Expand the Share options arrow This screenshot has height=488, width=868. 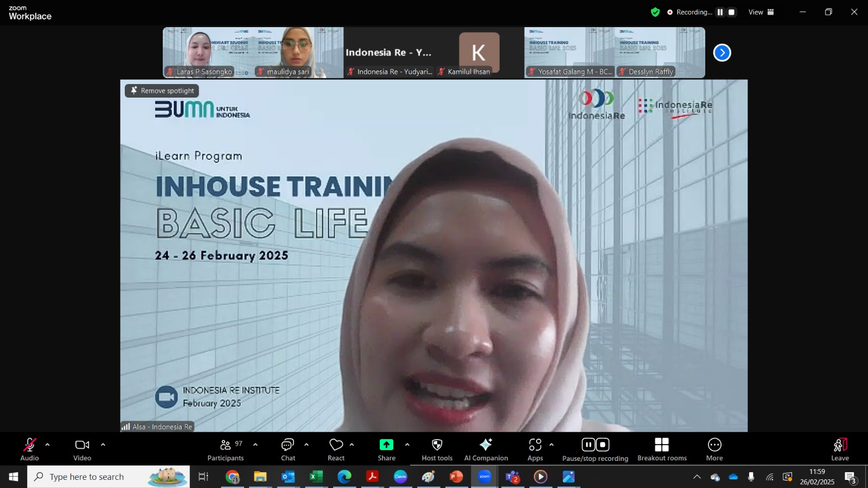(x=407, y=445)
